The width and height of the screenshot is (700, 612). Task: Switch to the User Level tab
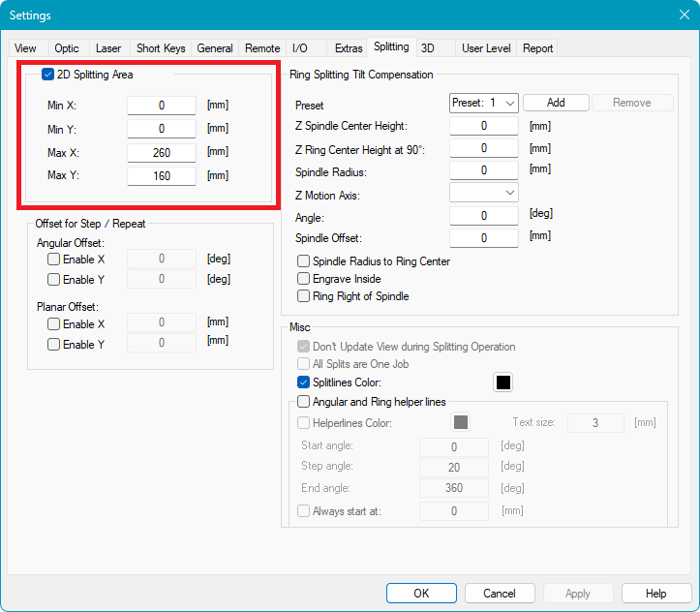click(x=486, y=48)
